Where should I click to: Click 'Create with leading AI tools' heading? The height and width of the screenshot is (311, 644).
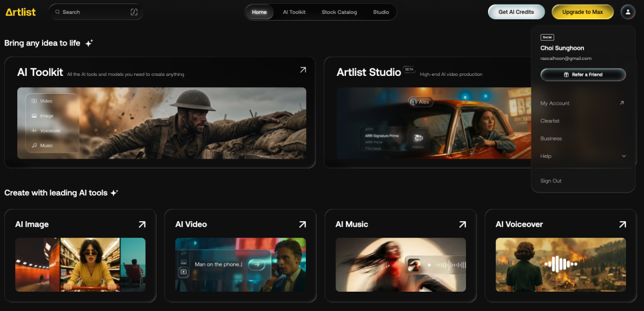pyautogui.click(x=56, y=192)
